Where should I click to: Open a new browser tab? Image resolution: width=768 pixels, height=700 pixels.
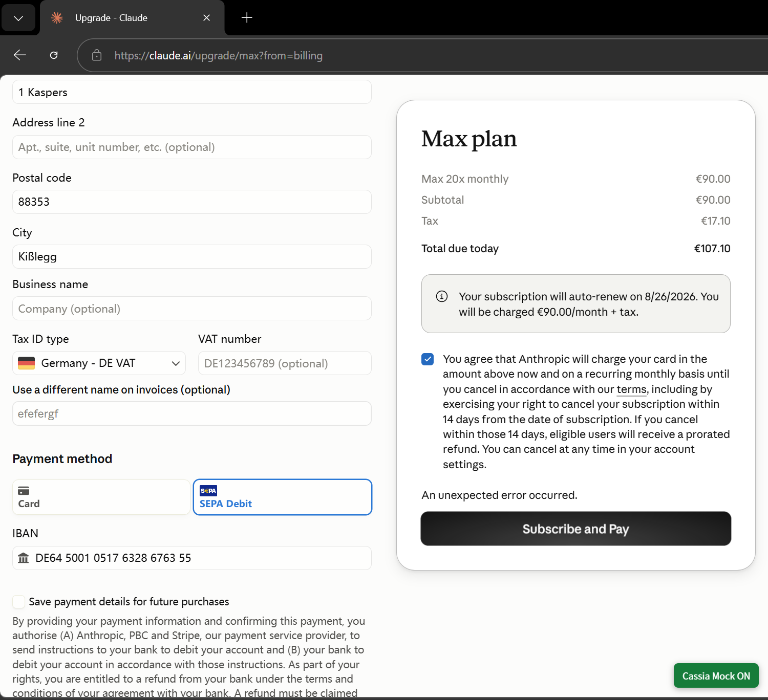tap(247, 18)
